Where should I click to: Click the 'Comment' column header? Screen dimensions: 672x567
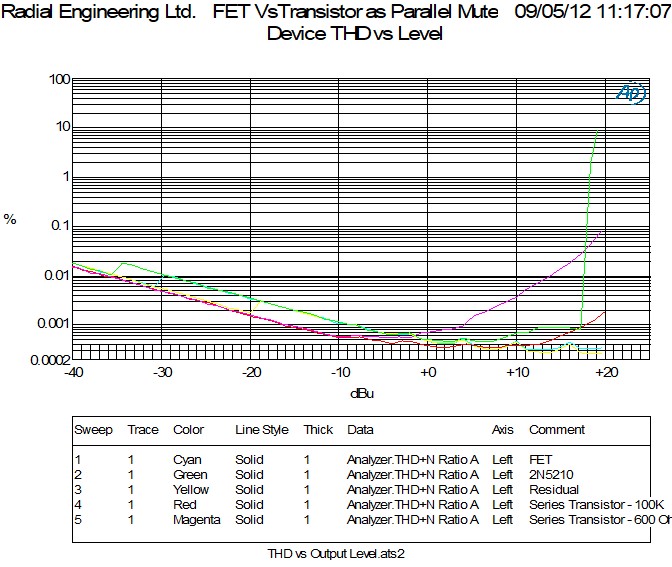(557, 430)
